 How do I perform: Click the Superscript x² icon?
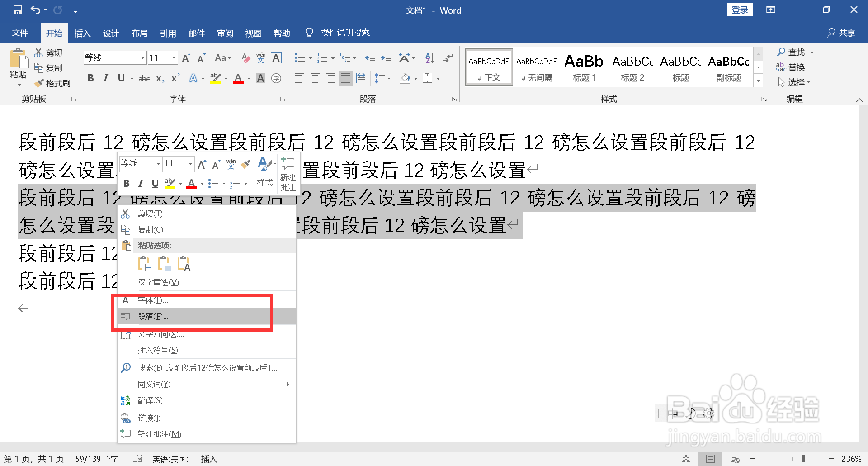[x=175, y=79]
